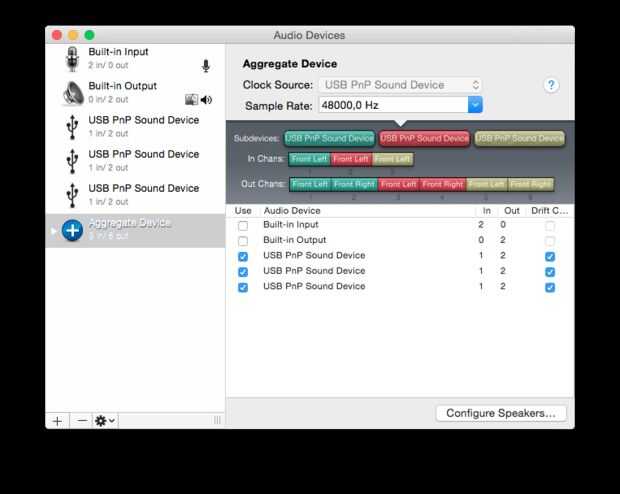Select Built-in Input text in sidebar

click(x=118, y=52)
